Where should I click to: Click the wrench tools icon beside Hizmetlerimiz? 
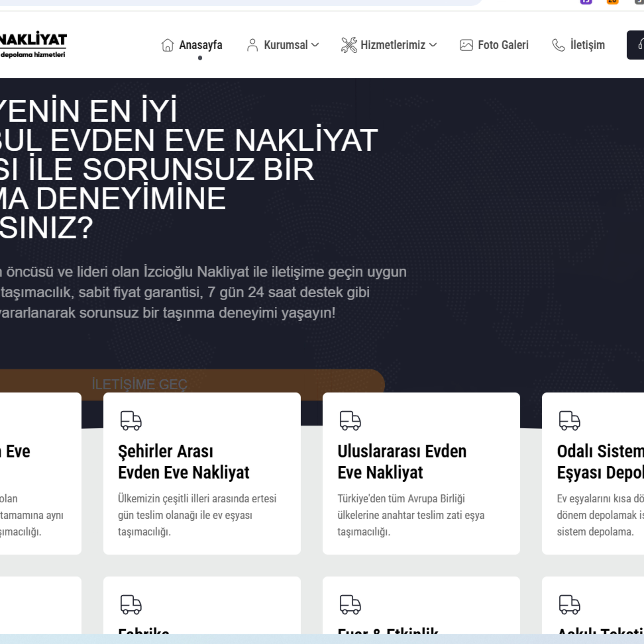[349, 45]
